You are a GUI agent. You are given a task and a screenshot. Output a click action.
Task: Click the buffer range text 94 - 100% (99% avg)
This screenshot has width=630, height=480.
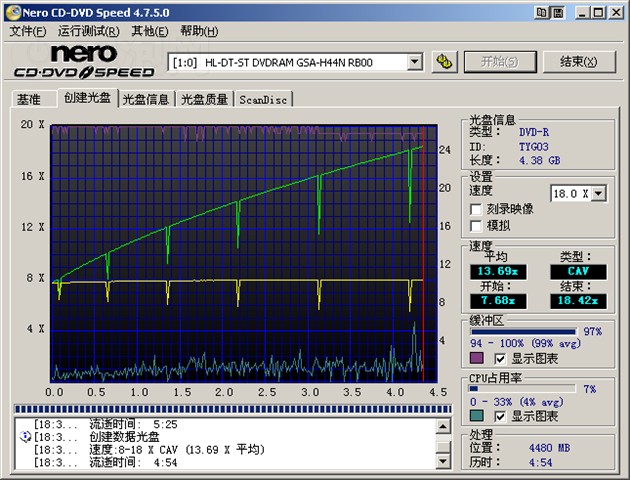tap(526, 344)
